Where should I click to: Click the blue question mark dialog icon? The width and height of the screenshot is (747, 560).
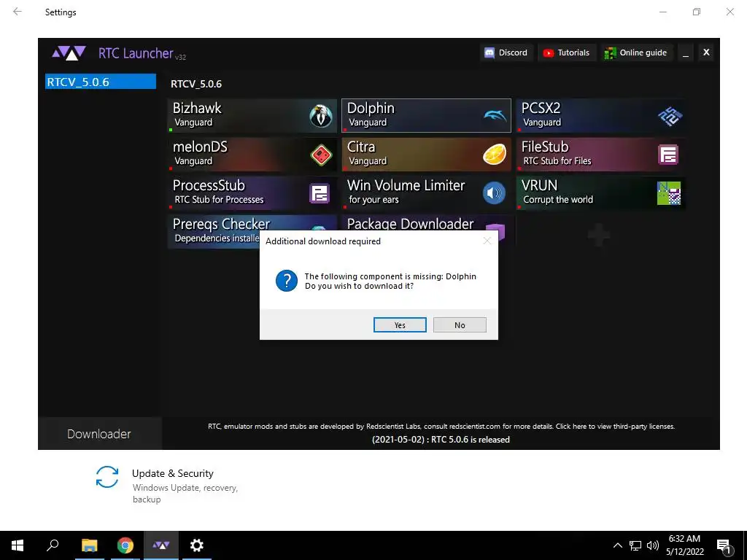pos(286,281)
